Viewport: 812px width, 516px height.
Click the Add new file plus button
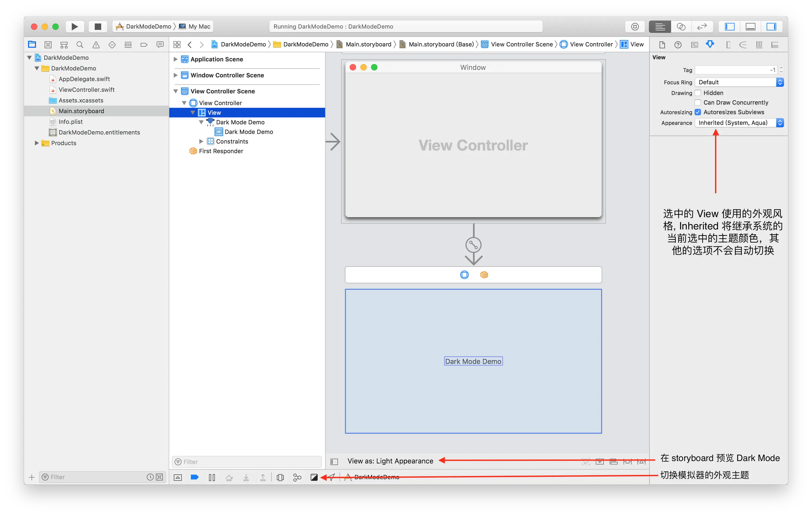coord(32,477)
